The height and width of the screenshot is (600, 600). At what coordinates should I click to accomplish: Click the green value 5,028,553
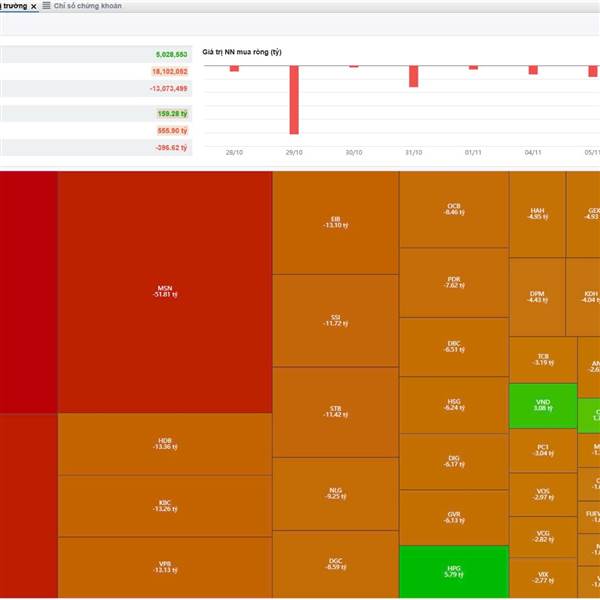pyautogui.click(x=171, y=54)
